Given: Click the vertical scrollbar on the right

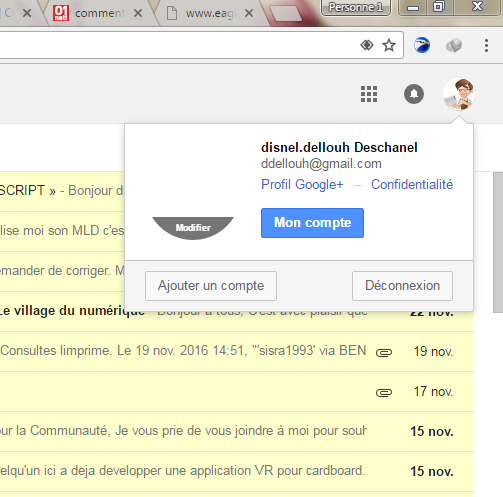Looking at the screenshot, I should point(498,242).
